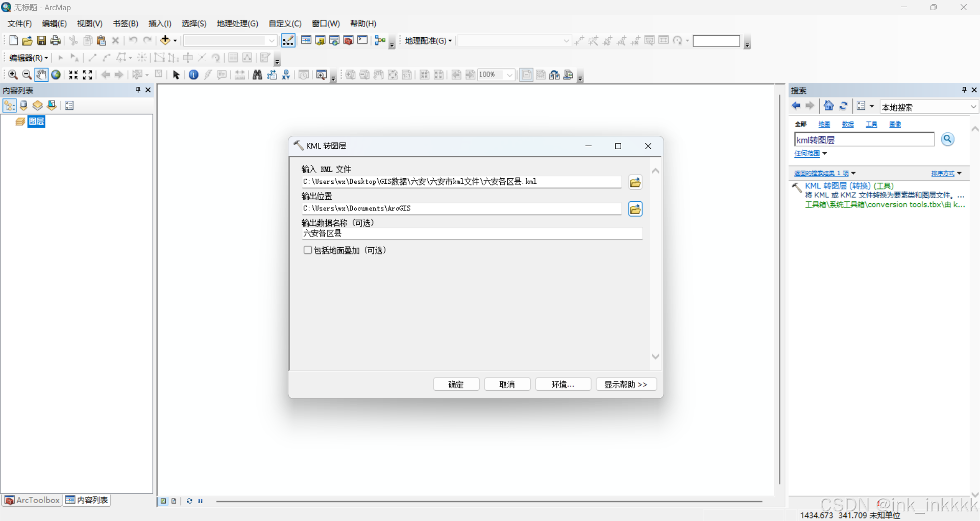The height and width of the screenshot is (521, 980).
Task: Go to Search panel home
Action: (829, 106)
